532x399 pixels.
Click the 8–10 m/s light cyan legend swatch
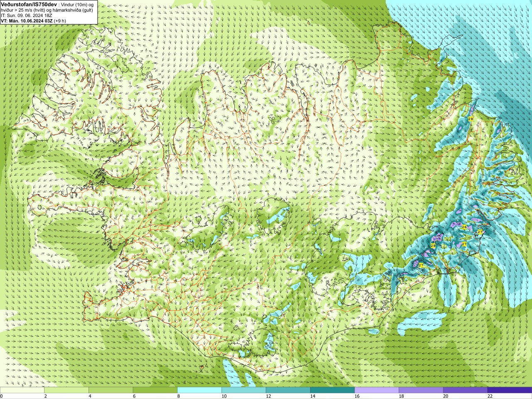coord(199,390)
